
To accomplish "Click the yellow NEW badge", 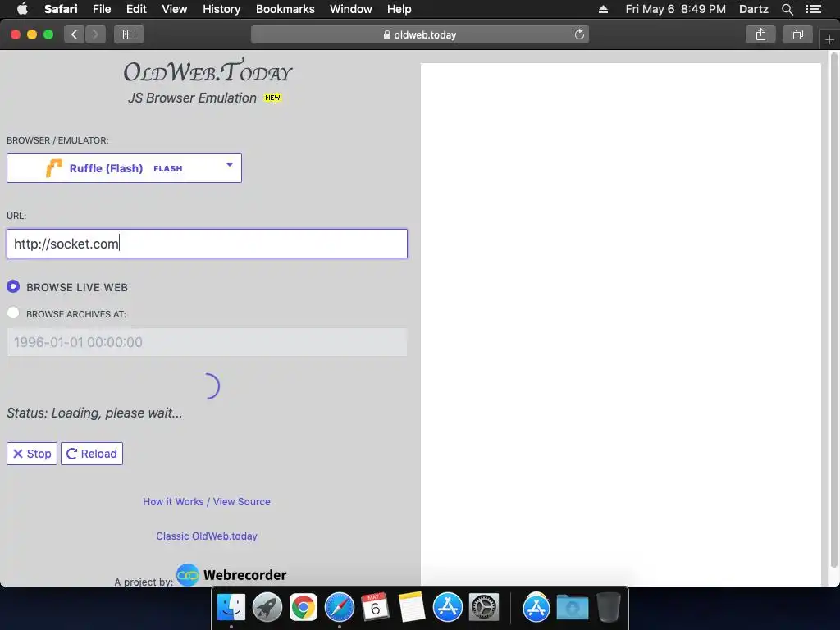I will click(x=272, y=98).
